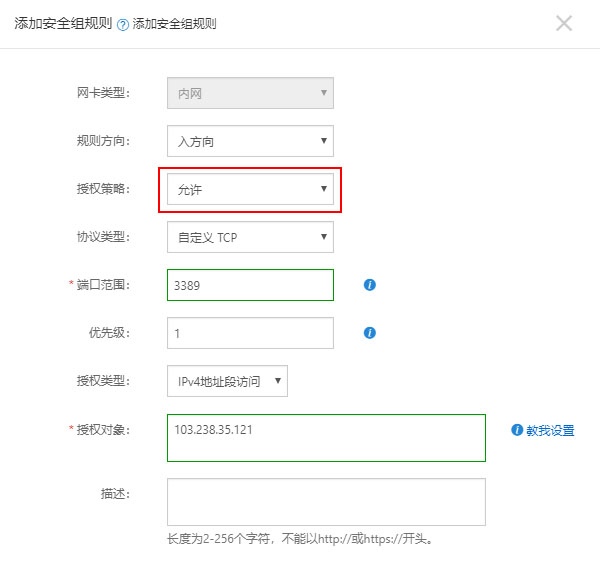Click the 描述 field label
The width and height of the screenshot is (600, 574).
point(115,494)
